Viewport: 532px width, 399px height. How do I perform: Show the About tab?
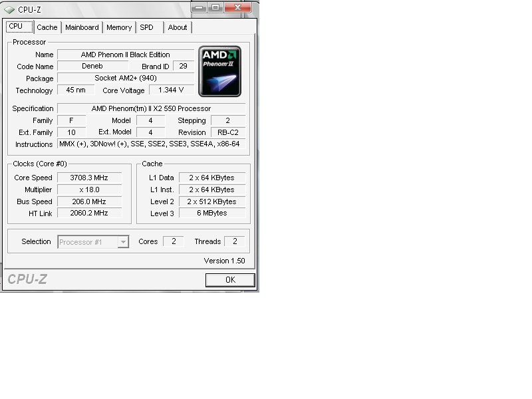(x=178, y=27)
